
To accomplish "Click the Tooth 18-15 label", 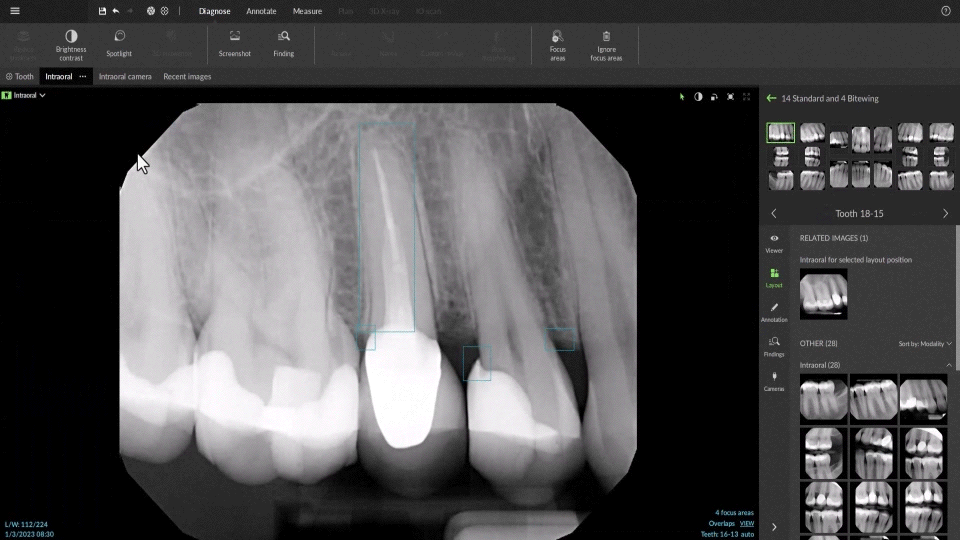I will tap(859, 214).
